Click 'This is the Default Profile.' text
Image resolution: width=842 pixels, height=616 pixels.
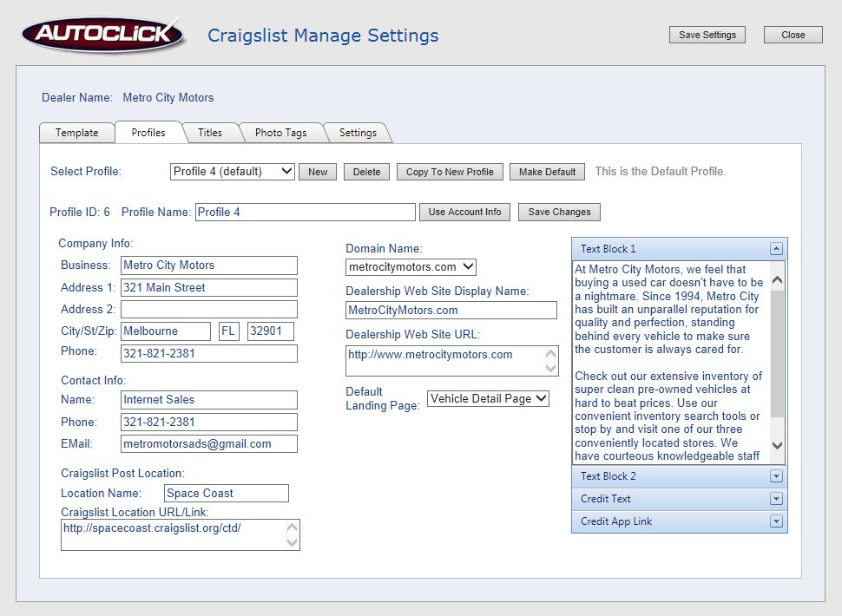[661, 172]
